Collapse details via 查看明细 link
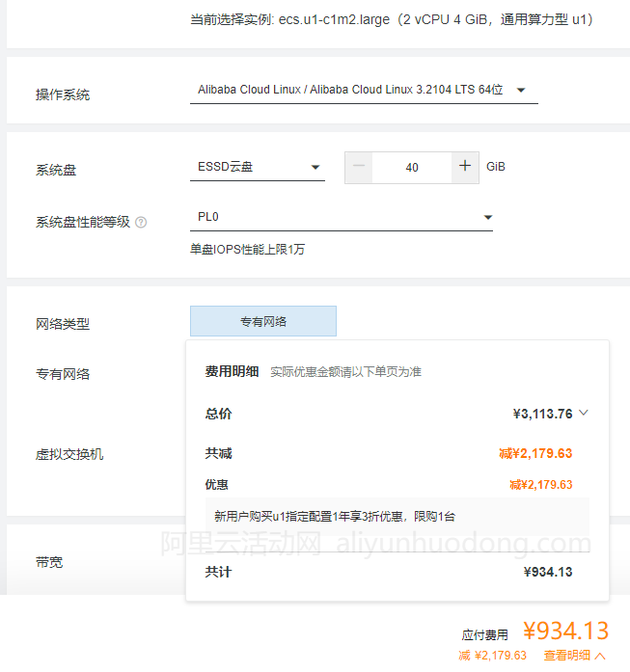 [574, 656]
